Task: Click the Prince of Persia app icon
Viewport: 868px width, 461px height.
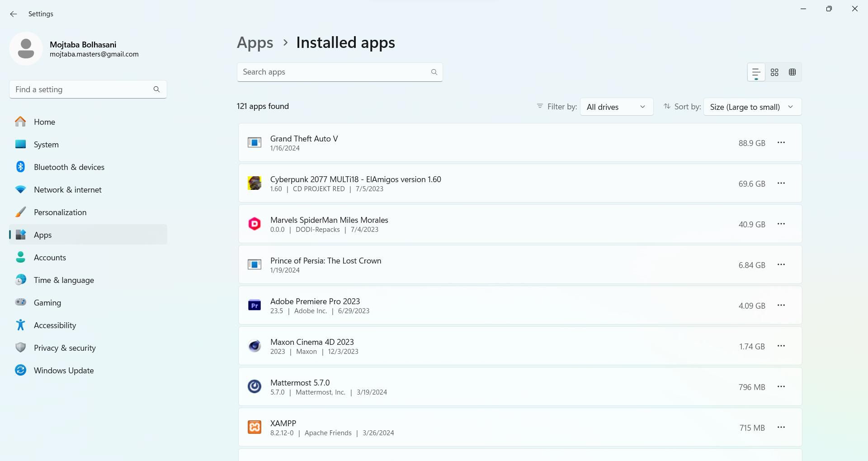Action: coord(255,264)
